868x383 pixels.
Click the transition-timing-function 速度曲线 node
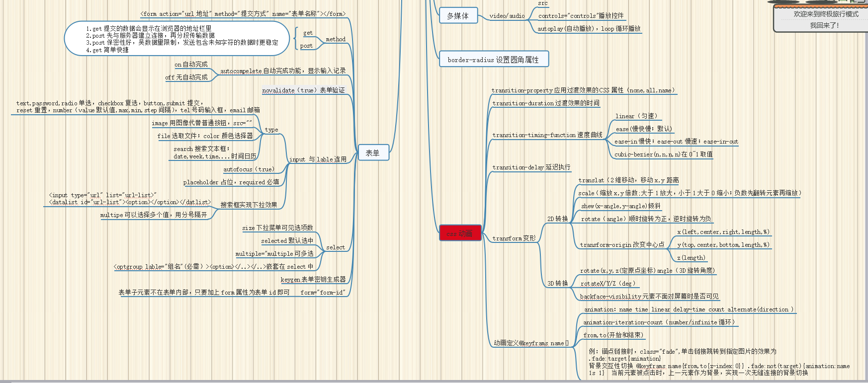tap(547, 135)
